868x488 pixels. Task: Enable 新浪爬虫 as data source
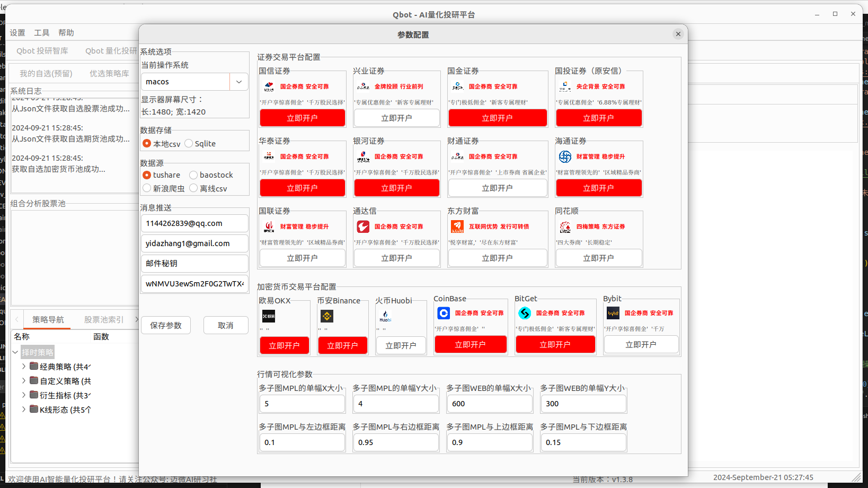147,188
